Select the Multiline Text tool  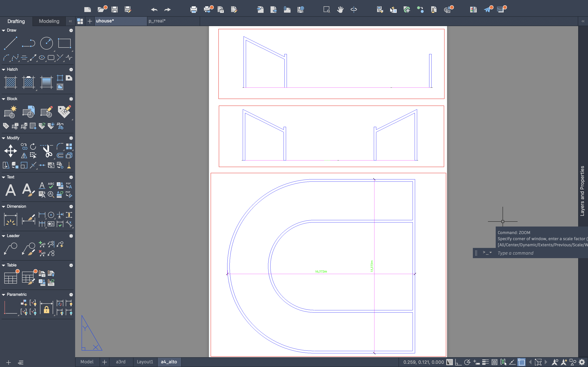click(x=10, y=190)
